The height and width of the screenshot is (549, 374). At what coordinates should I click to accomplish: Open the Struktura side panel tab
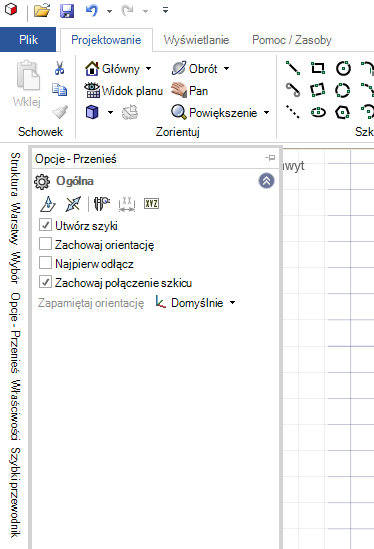tap(15, 174)
